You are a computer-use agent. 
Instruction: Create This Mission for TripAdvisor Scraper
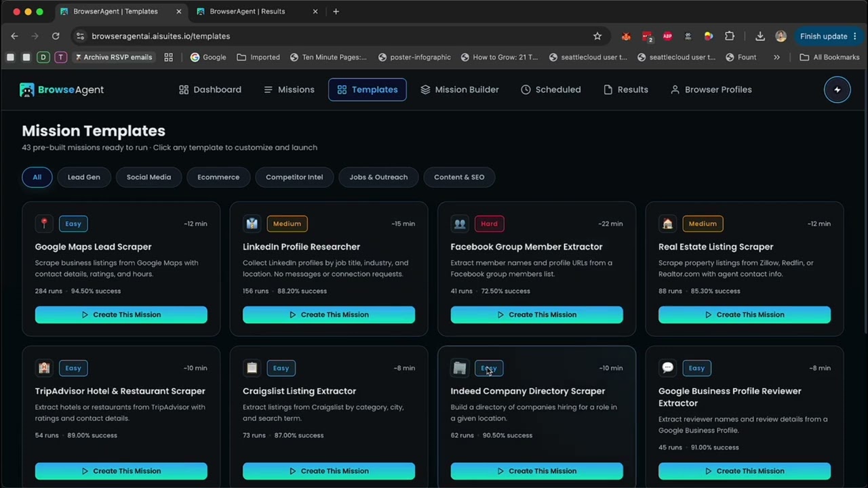click(x=121, y=471)
